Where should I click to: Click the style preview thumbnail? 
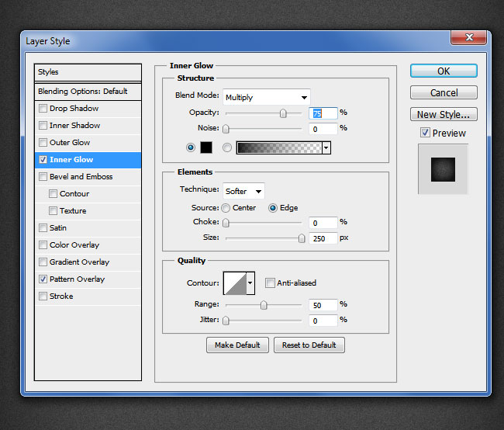pyautogui.click(x=444, y=169)
